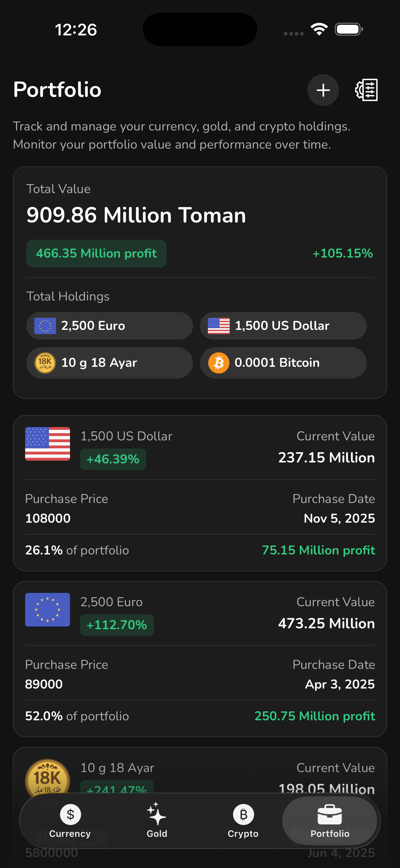
Task: Tap the 1,500 US Dollar holdings chip
Action: coord(283,326)
